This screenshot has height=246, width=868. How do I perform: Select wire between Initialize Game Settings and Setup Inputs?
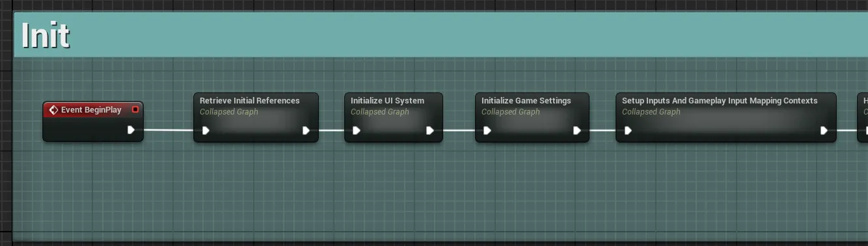click(603, 130)
